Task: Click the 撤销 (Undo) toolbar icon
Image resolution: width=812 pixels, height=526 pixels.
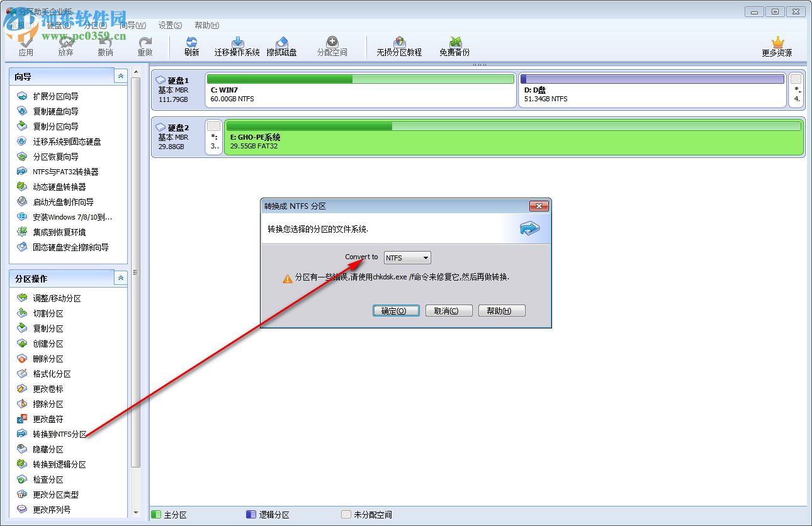Action: (106, 44)
